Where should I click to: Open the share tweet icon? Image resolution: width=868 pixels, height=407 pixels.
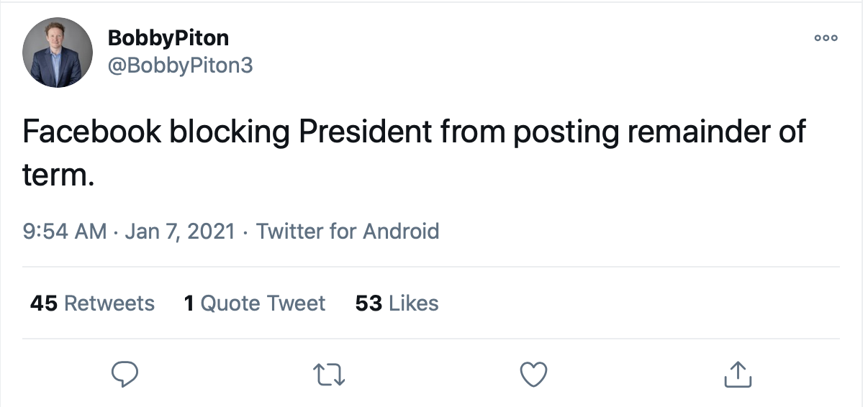click(x=736, y=374)
